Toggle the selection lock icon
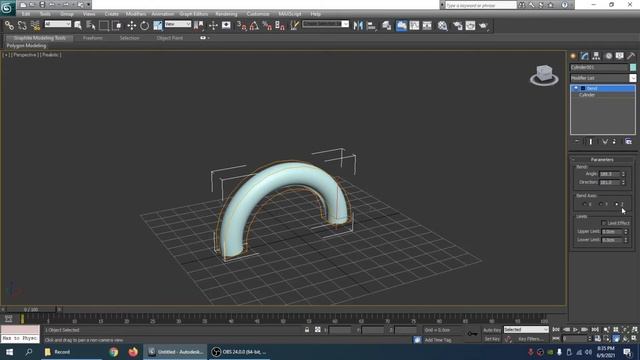Viewport: 640px width, 360px height. [x=307, y=330]
